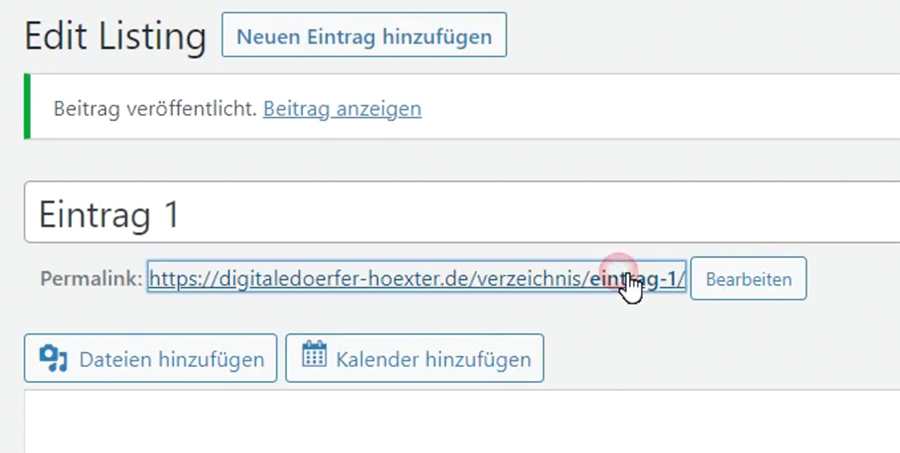Click the Edit Listing page heading
This screenshot has height=453, width=900.
pos(114,37)
